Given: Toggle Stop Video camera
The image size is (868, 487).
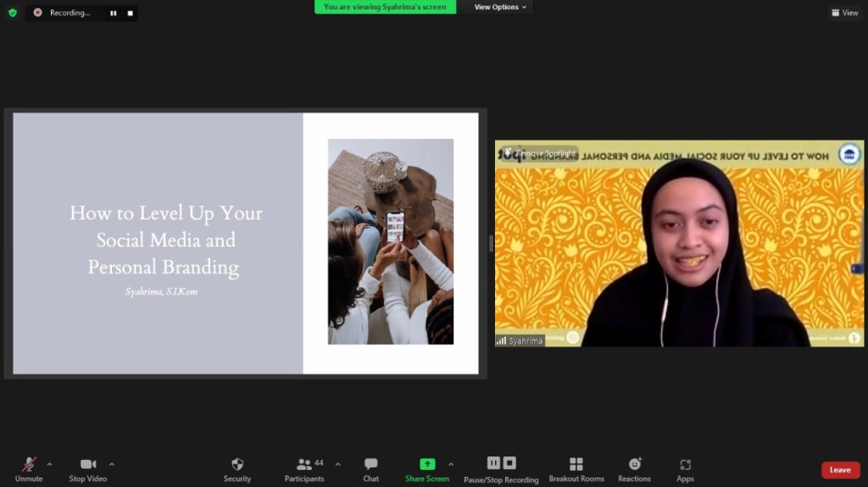Looking at the screenshot, I should [88, 464].
